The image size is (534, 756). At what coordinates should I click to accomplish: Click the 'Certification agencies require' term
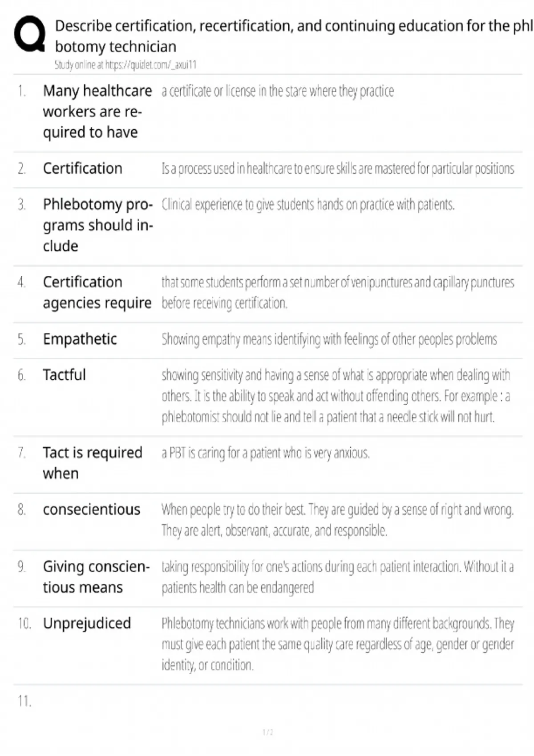tap(97, 292)
